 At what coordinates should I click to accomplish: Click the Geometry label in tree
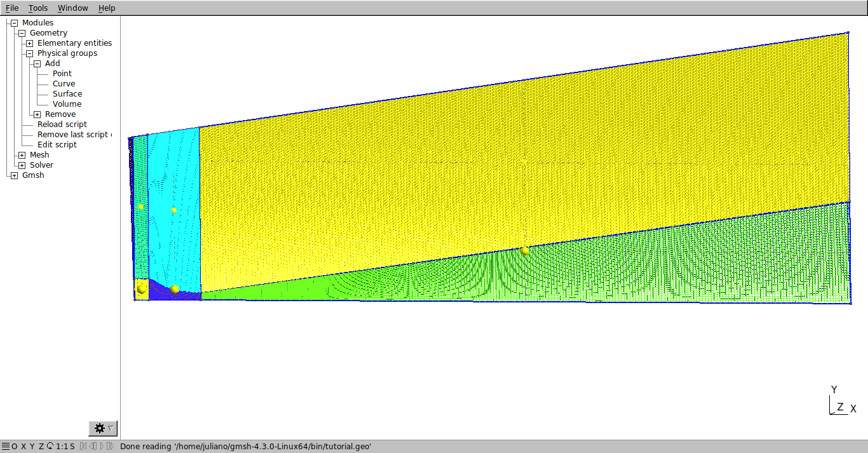point(48,33)
